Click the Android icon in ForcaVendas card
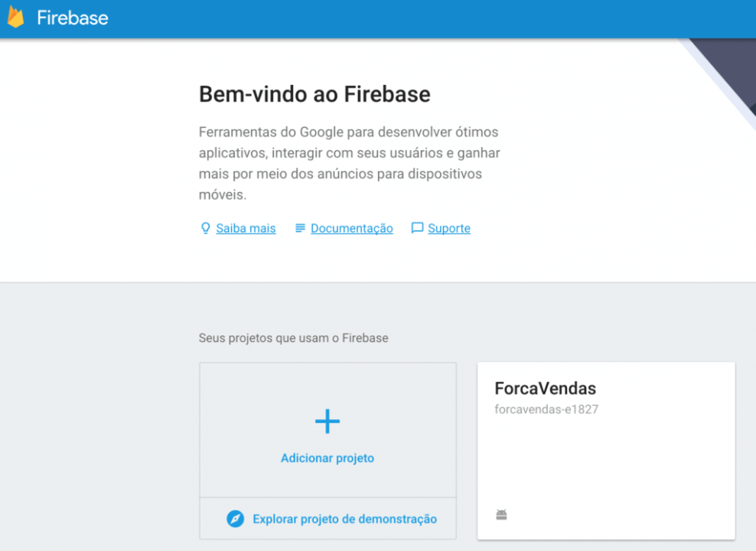The image size is (756, 551). [x=501, y=515]
